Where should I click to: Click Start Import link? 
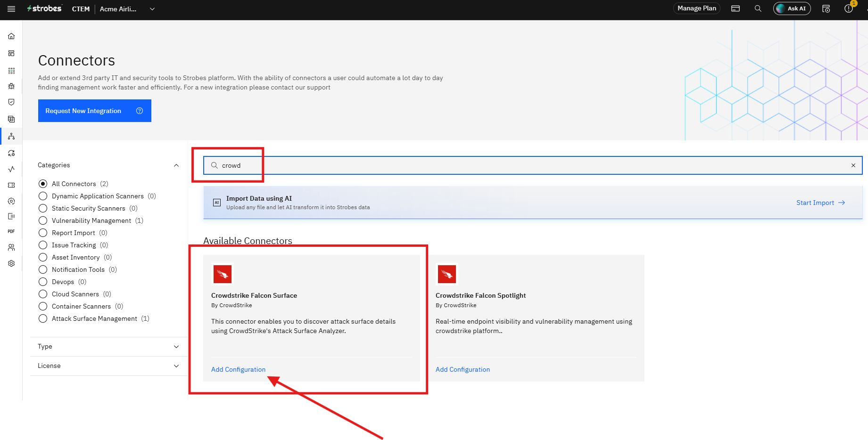pyautogui.click(x=820, y=203)
